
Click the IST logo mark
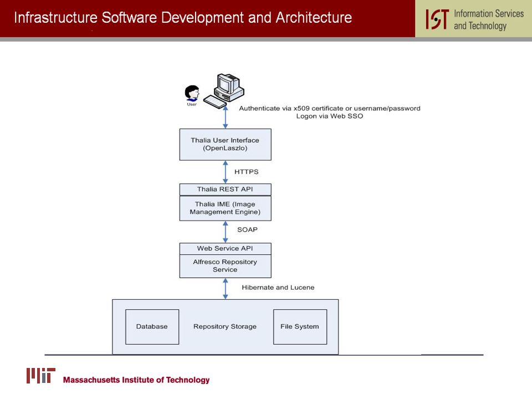pos(437,19)
